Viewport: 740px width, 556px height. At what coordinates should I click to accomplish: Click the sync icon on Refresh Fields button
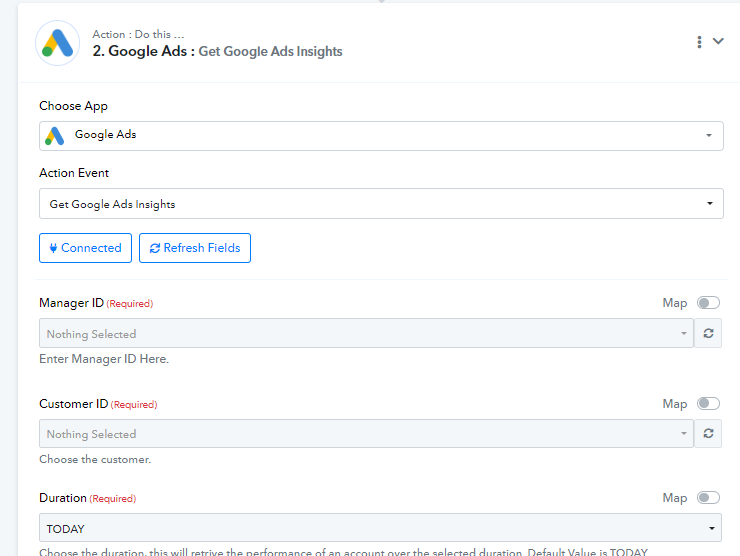pyautogui.click(x=155, y=248)
